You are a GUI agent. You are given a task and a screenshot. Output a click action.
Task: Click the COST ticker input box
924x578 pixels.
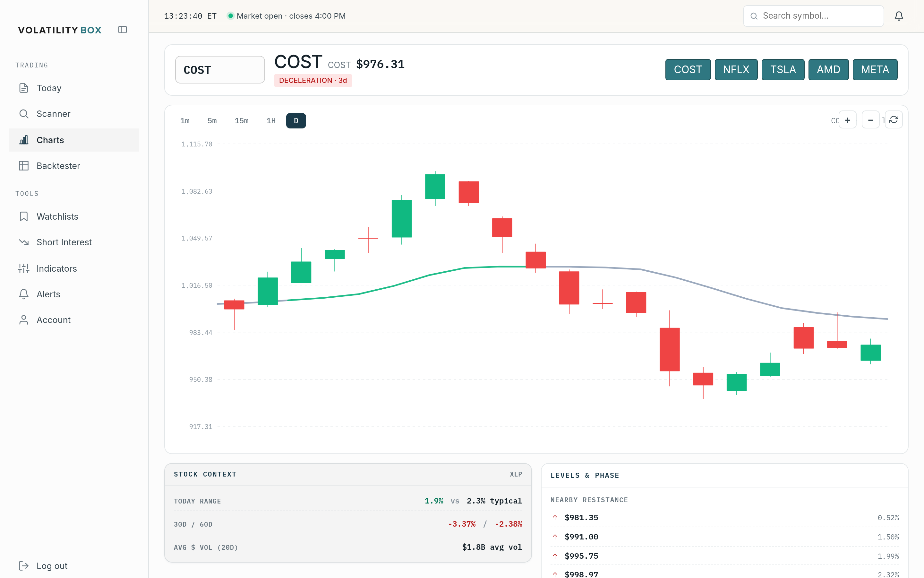[x=220, y=70]
